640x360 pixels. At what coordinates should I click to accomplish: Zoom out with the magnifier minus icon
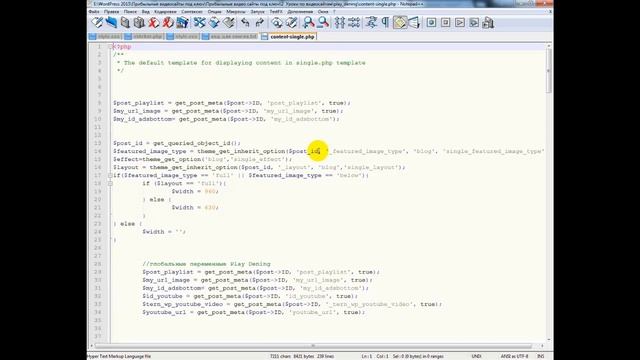point(323,23)
